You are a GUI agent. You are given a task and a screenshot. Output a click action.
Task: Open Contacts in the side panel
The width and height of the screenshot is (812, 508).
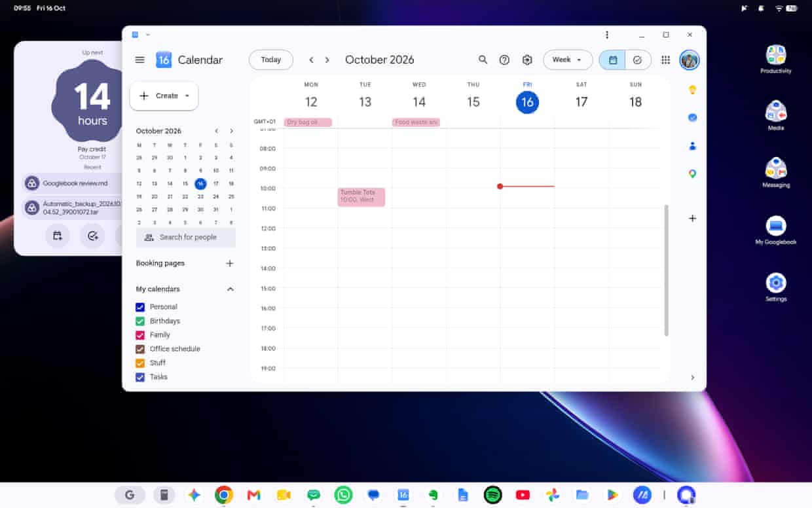(x=692, y=146)
